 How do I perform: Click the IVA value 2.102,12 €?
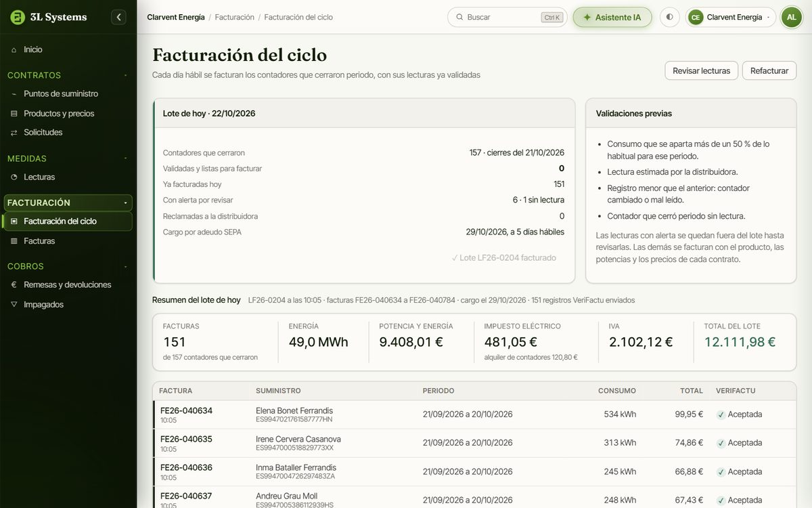641,342
